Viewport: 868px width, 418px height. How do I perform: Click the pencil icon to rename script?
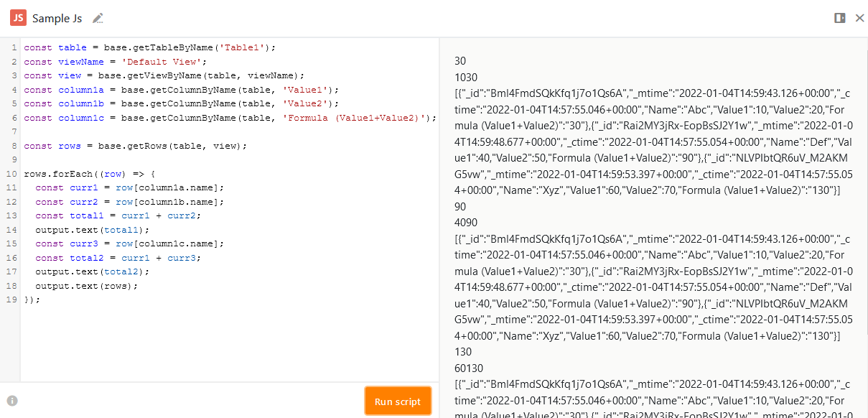(x=98, y=18)
